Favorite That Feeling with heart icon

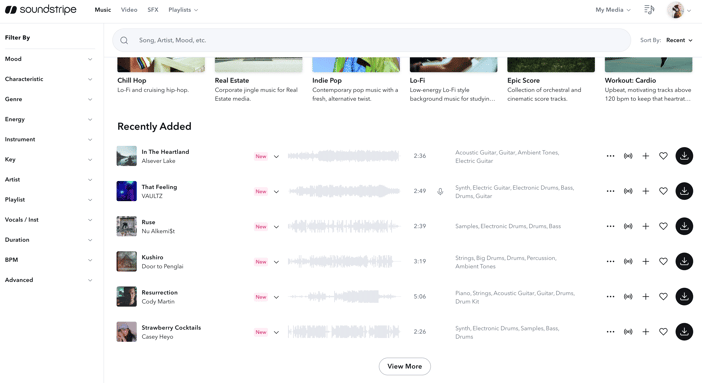click(x=663, y=191)
